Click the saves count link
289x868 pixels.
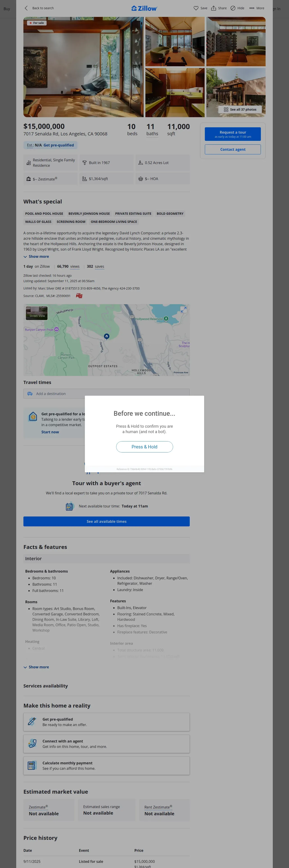(x=99, y=267)
